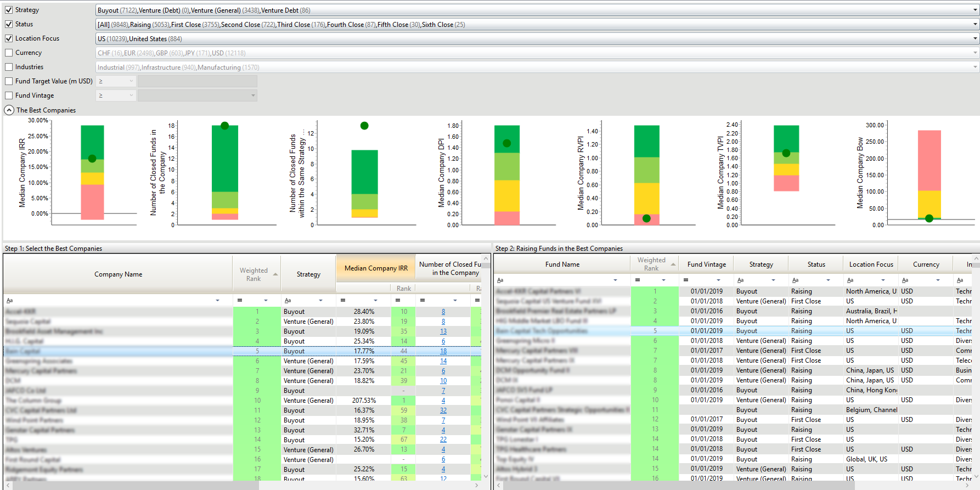
Task: Click yellow segment of Median Company RVPI bar
Action: click(646, 199)
